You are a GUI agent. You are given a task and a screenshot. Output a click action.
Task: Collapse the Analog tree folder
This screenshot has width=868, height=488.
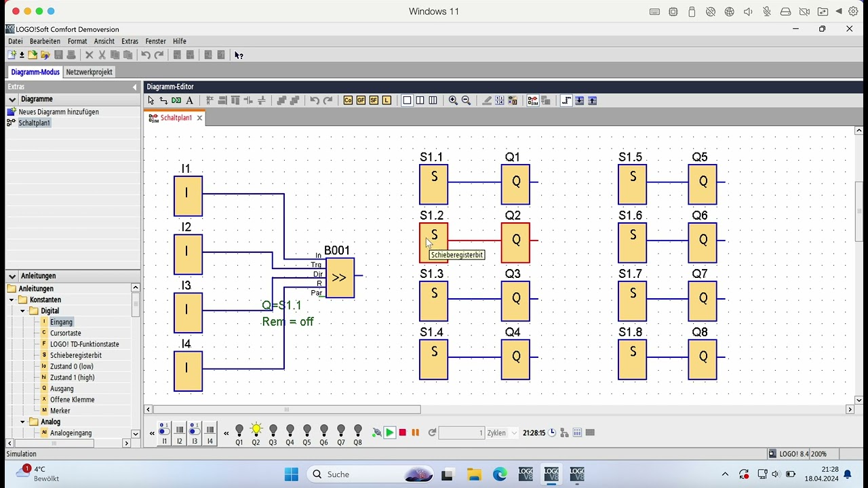pyautogui.click(x=22, y=422)
